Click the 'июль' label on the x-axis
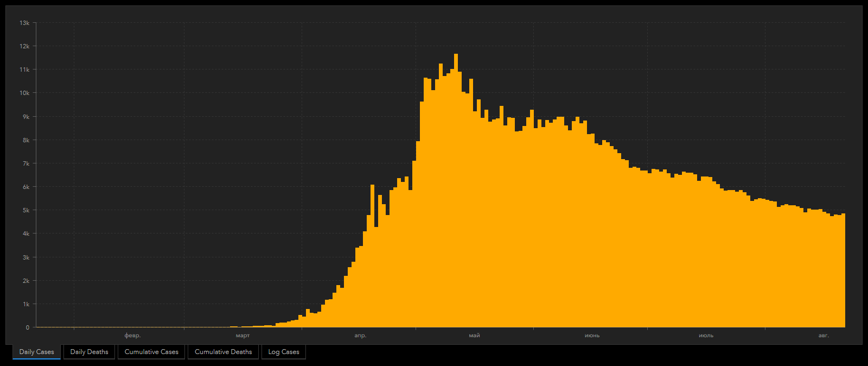Image resolution: width=868 pixels, height=366 pixels. 706,336
